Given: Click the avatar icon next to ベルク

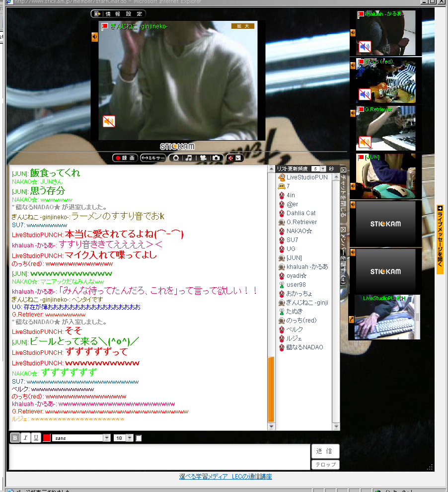Looking at the screenshot, I should click(282, 329).
